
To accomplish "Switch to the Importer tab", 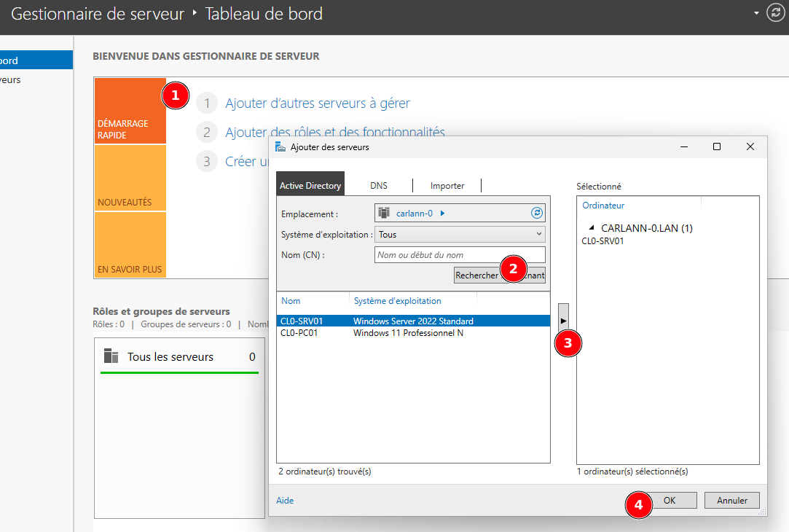I will (447, 186).
